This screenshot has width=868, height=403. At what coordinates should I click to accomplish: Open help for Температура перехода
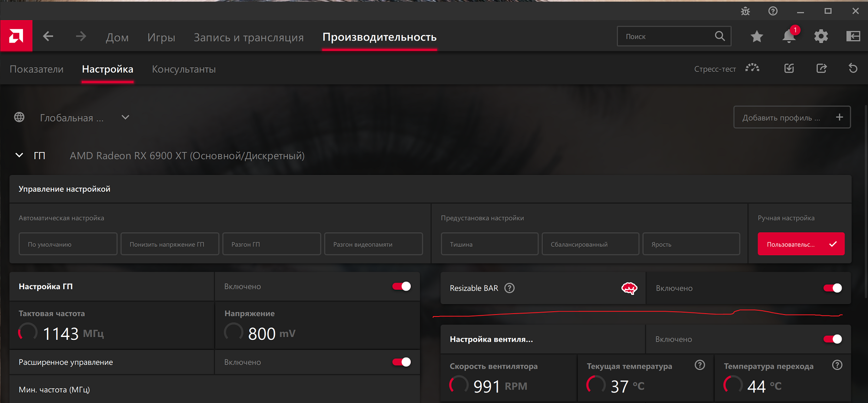[x=837, y=365]
